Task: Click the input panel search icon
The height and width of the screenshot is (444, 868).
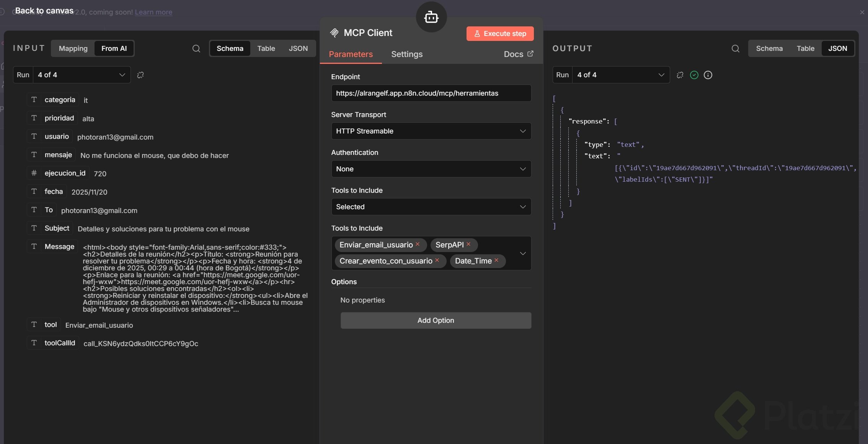Action: [x=196, y=49]
